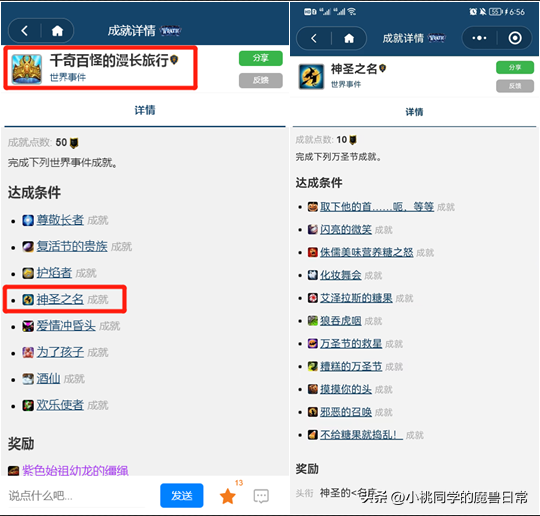The width and height of the screenshot is (540, 516).
Task: Tap the back arrow in left panel
Action: [x=24, y=31]
